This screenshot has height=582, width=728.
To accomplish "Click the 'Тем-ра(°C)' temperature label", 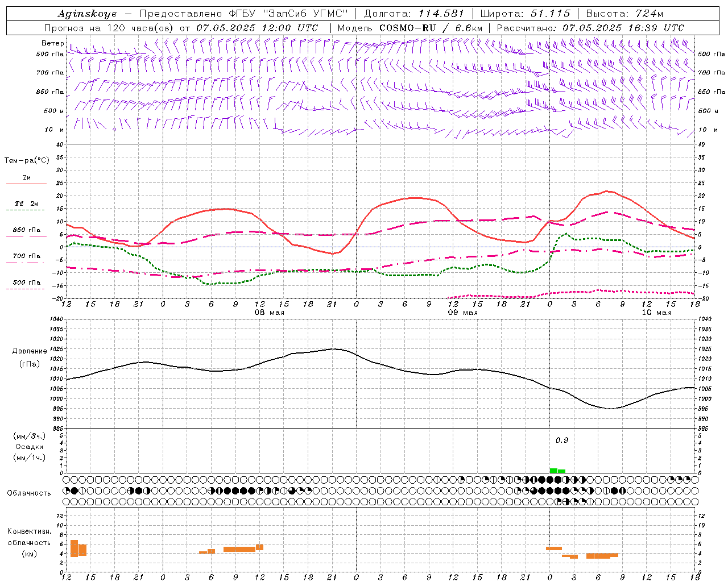I will pyautogui.click(x=27, y=161).
